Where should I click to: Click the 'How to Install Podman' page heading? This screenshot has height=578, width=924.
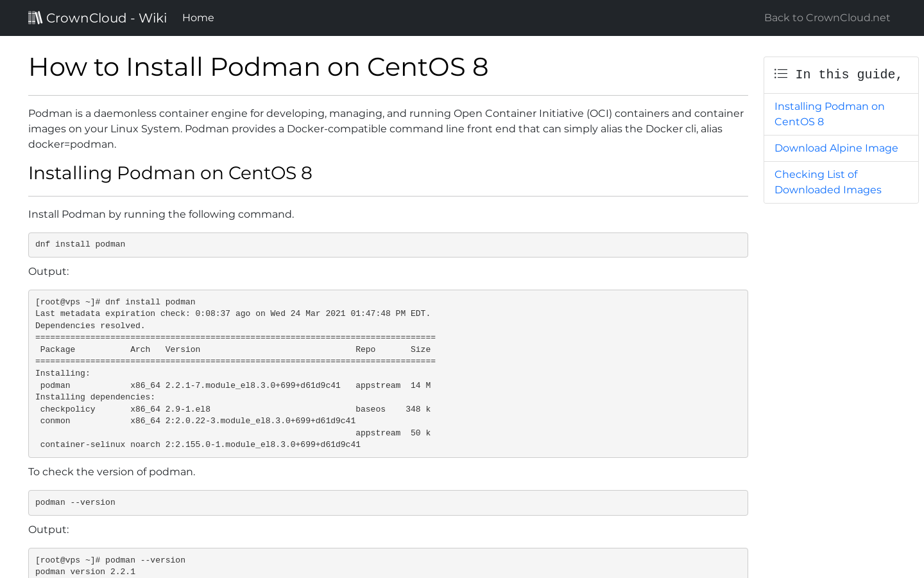[x=258, y=67]
